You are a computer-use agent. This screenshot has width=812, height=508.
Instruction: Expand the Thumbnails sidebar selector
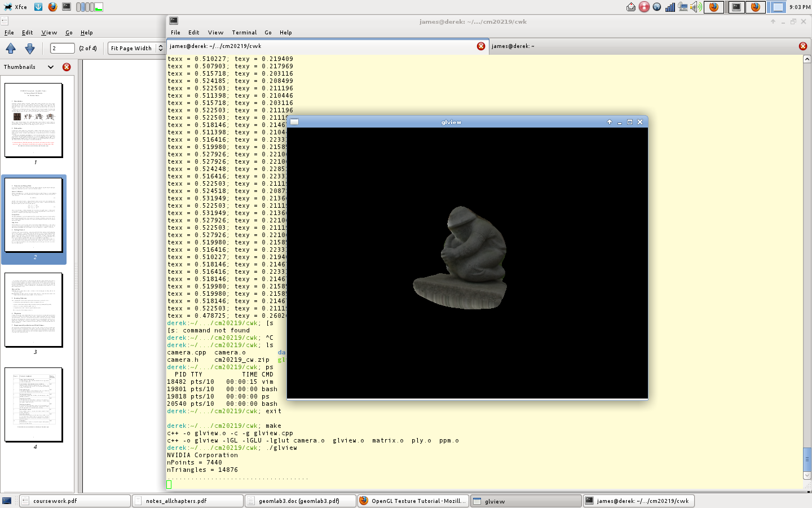click(51, 67)
